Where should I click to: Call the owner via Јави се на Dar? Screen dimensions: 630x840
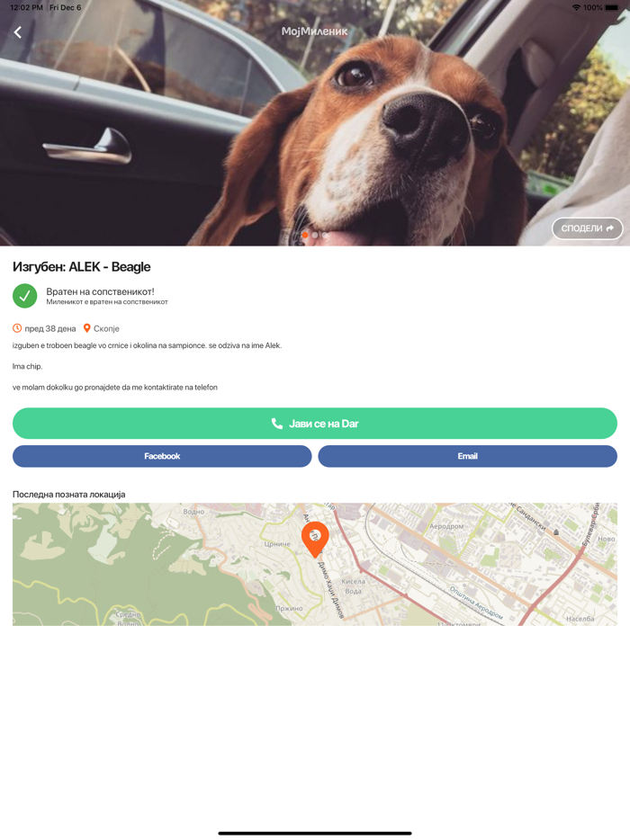pyautogui.click(x=315, y=424)
